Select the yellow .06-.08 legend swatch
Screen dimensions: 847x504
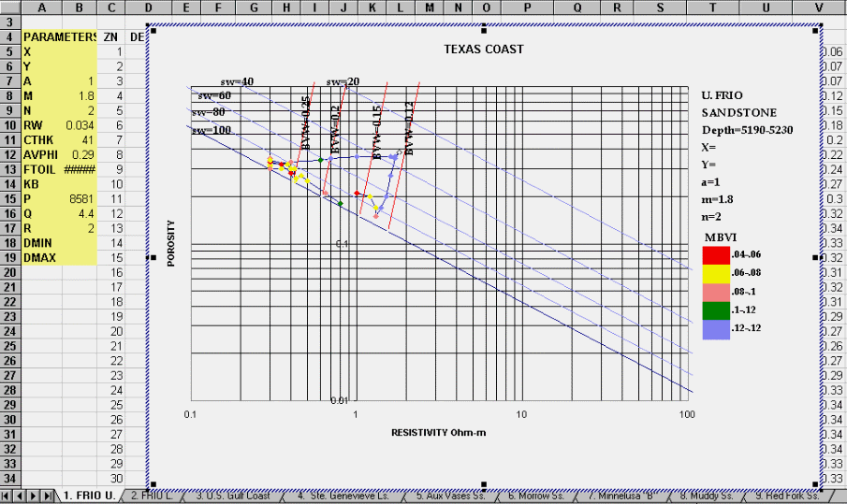click(x=714, y=272)
